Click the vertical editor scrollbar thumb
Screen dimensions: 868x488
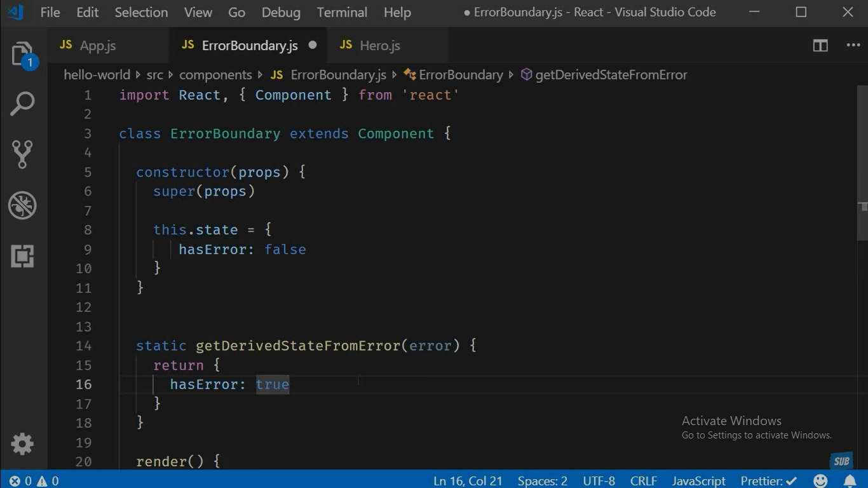863,163
